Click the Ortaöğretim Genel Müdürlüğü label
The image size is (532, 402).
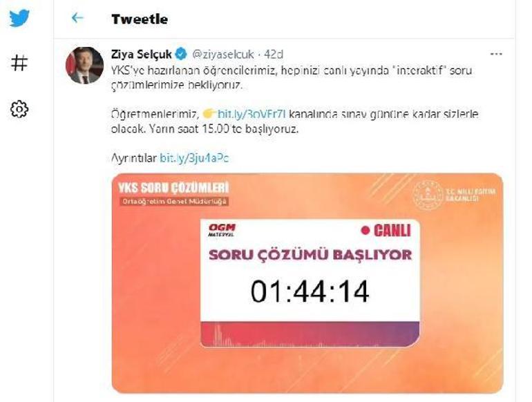(174, 201)
